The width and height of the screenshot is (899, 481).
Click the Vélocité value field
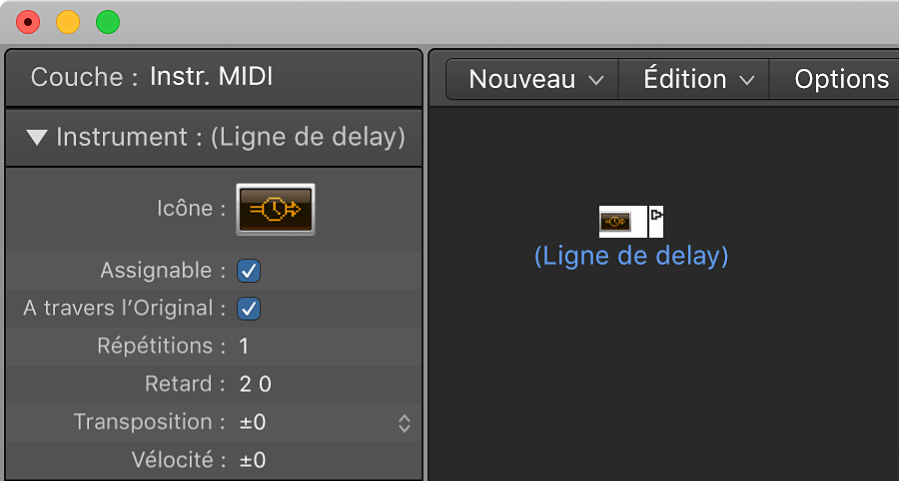tap(253, 460)
